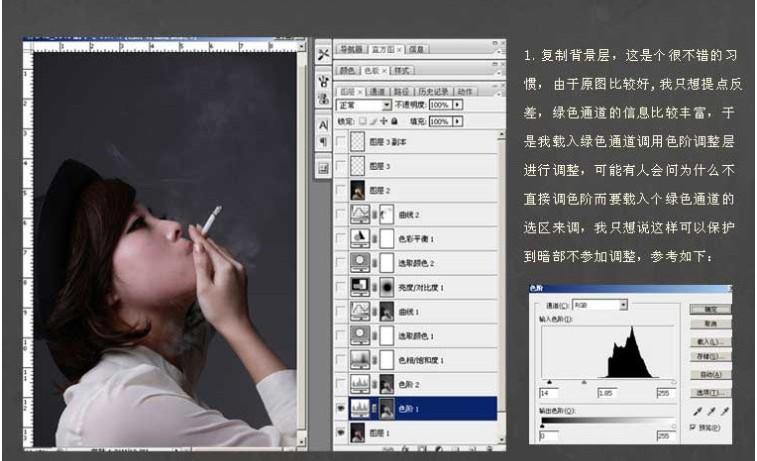The width and height of the screenshot is (757, 461).
Task: Select the gray point eyedropper in Levels
Action: [x=711, y=411]
